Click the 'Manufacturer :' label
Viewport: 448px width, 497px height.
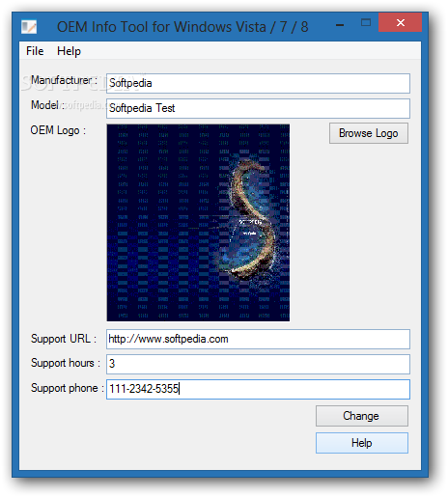pyautogui.click(x=64, y=80)
